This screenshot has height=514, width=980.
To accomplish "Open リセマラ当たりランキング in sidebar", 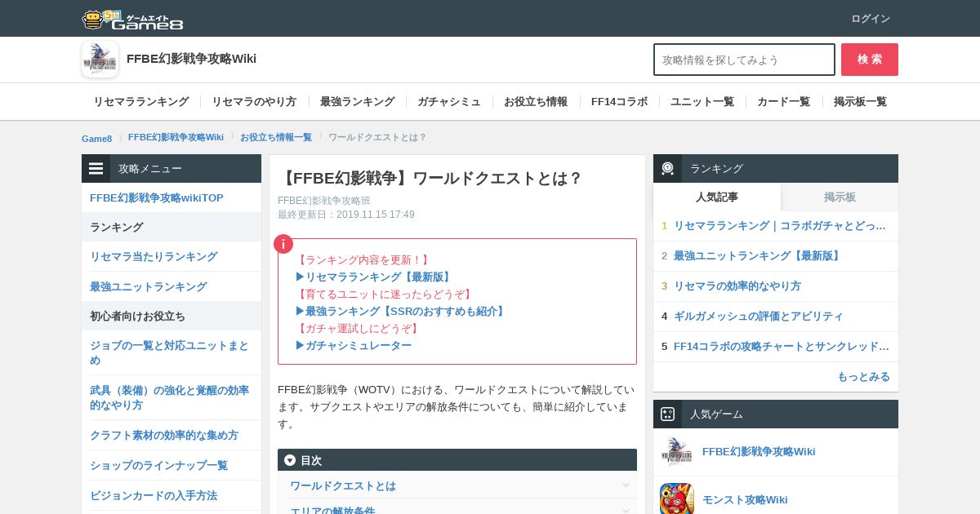I will [x=154, y=256].
